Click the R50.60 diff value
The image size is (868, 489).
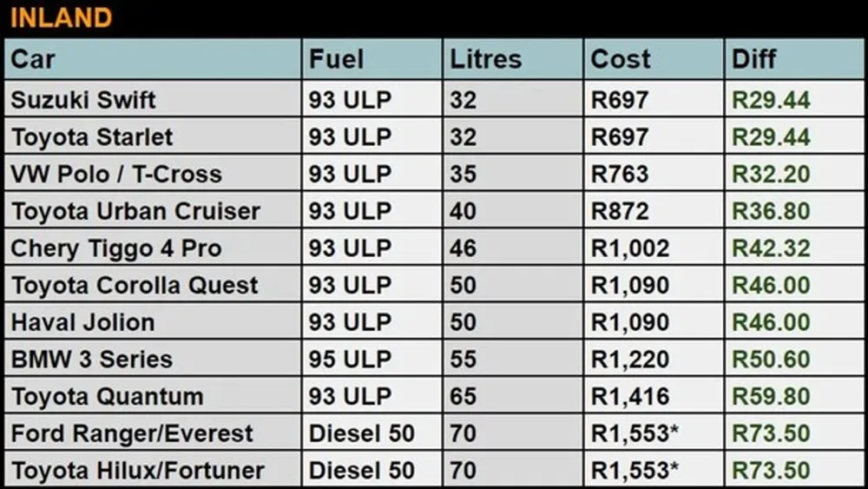[x=771, y=360]
